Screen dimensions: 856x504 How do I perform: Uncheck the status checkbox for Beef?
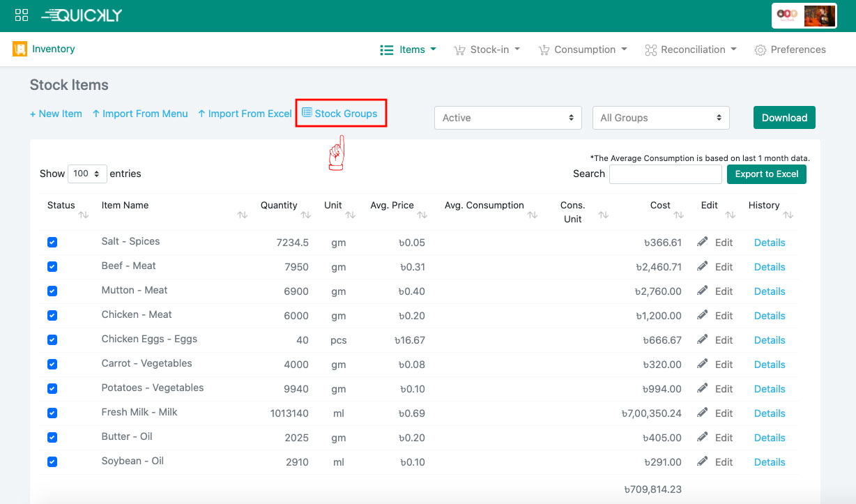tap(52, 267)
